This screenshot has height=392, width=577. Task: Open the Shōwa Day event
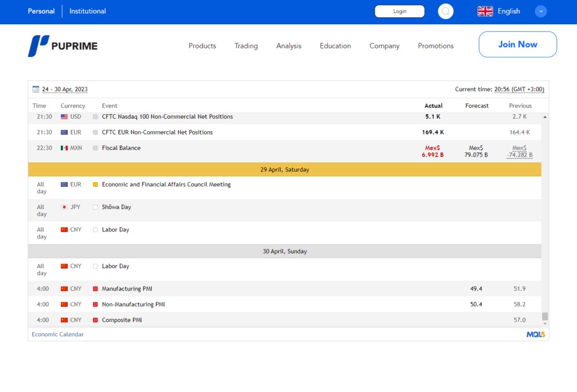116,207
